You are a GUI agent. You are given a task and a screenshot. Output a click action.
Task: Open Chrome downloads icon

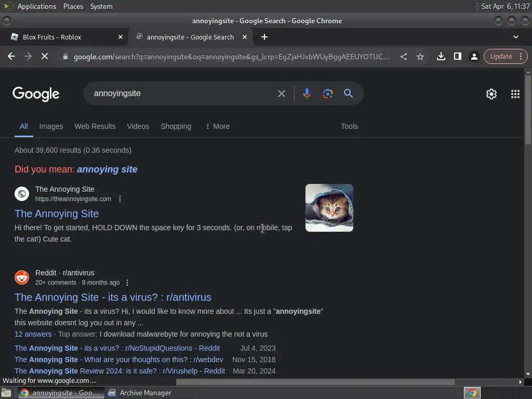(441, 56)
